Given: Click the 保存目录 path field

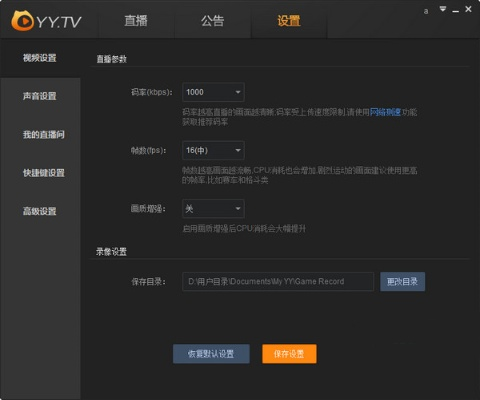Looking at the screenshot, I should [278, 282].
